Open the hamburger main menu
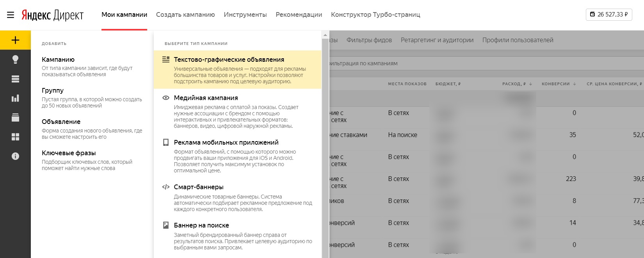Screen dimensions: 644x258 (11, 15)
